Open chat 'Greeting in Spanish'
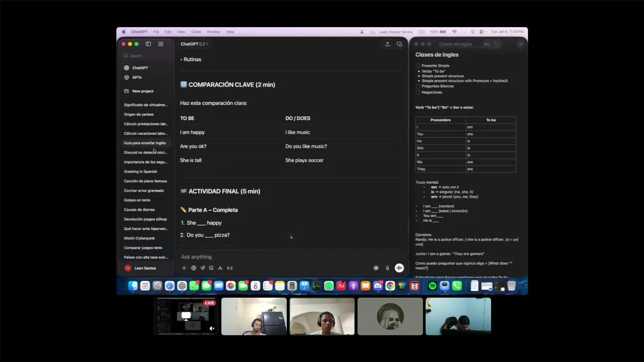Screen dimensions: 644x362 click(140, 171)
